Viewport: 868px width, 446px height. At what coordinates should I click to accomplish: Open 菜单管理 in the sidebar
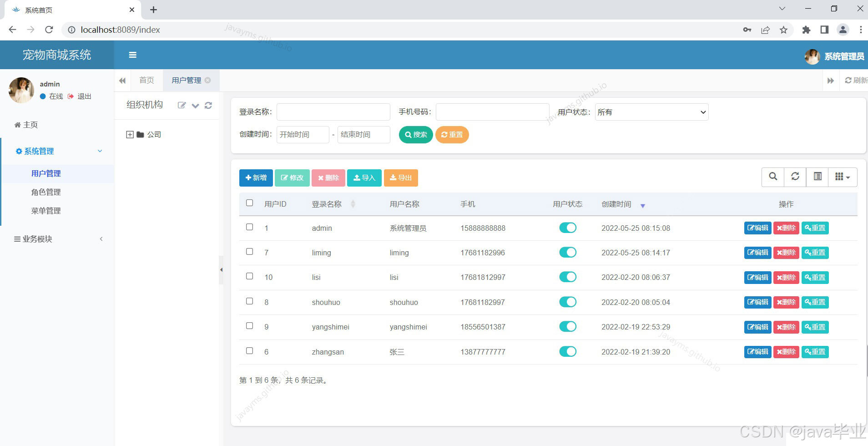pos(46,211)
